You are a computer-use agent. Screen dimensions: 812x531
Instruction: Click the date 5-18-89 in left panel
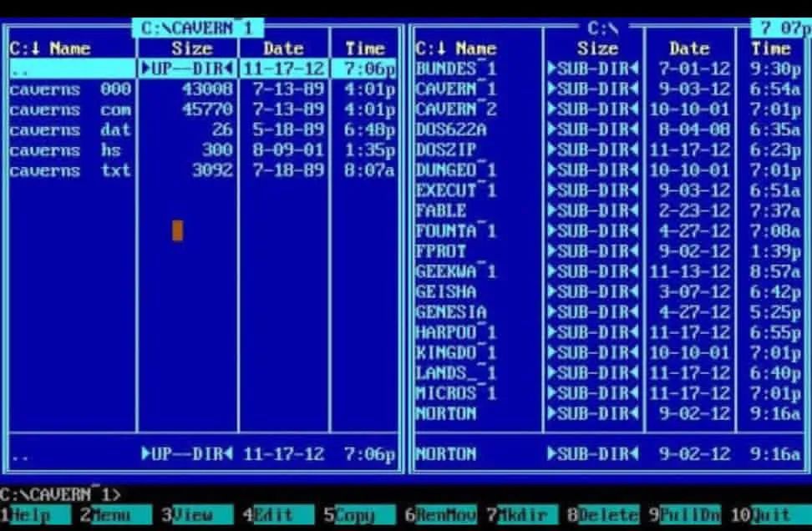(x=288, y=130)
